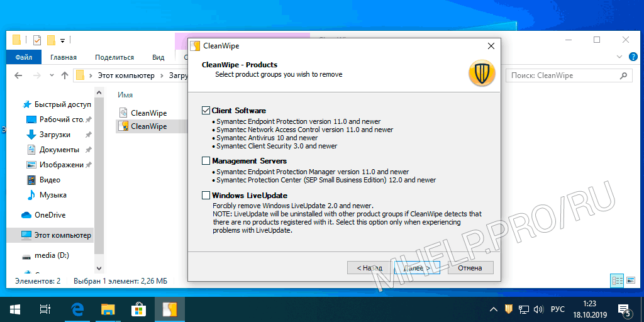
Task: Click the 'Далее >' next button
Action: point(418,268)
